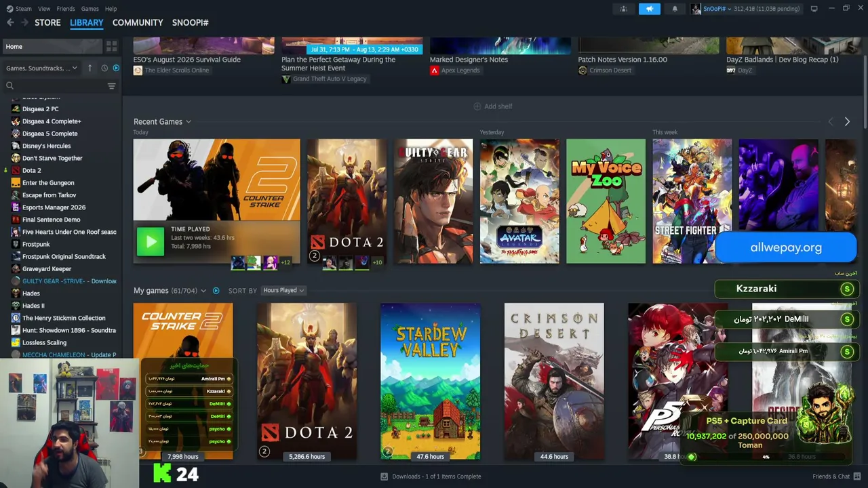The image size is (868, 488).
Task: Open Patch Notes Version 1.16.00 article
Action: (x=623, y=60)
